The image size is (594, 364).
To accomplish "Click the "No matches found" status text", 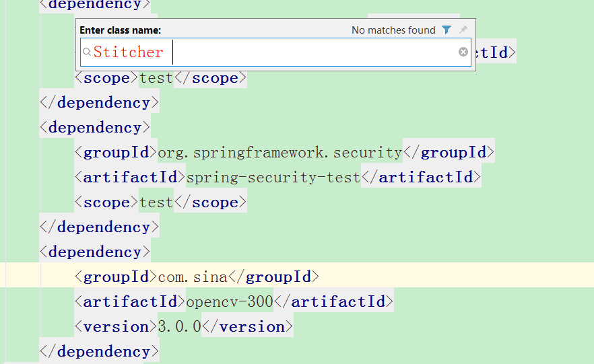I will point(393,30).
